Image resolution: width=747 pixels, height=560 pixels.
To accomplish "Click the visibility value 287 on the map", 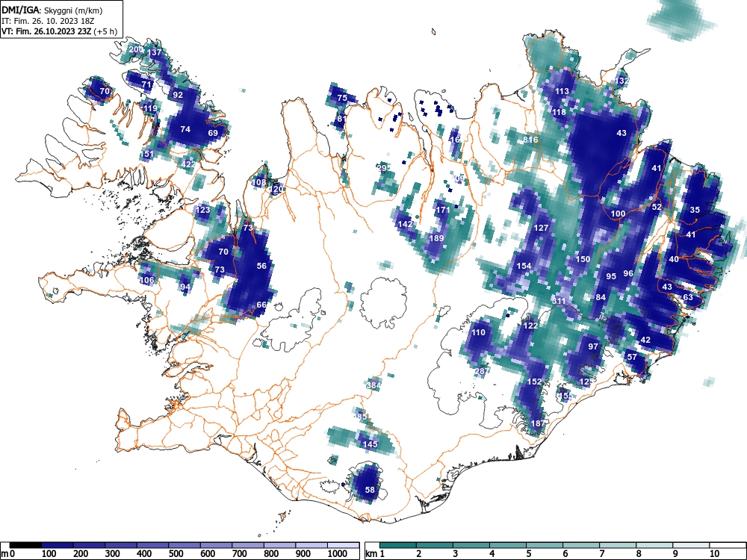I will (x=482, y=371).
